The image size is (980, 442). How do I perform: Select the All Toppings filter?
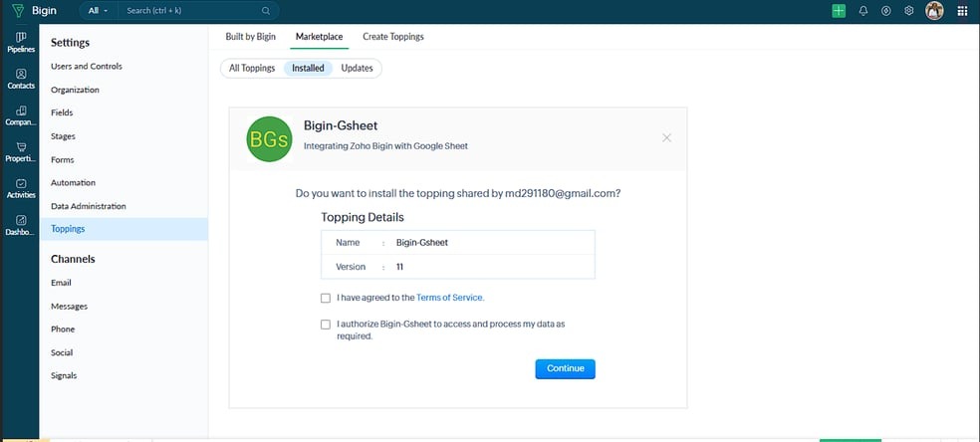tap(252, 68)
